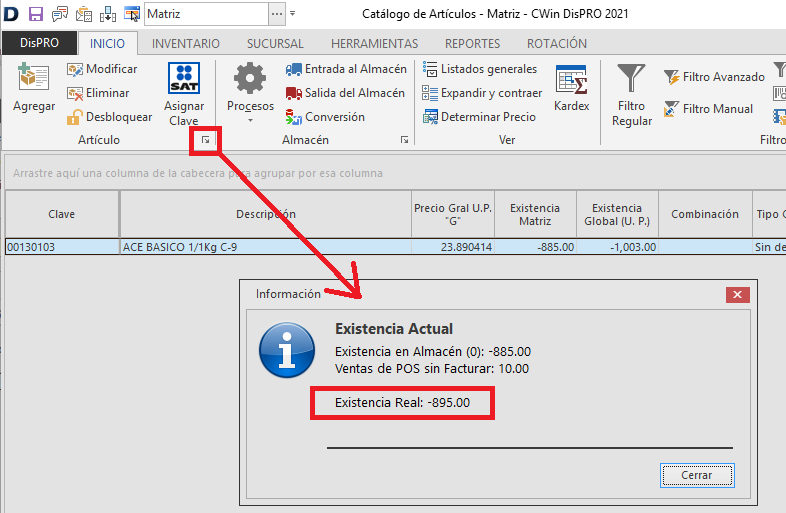The width and height of the screenshot is (786, 513).
Task: Click the save icon in title bar
Action: click(x=36, y=14)
